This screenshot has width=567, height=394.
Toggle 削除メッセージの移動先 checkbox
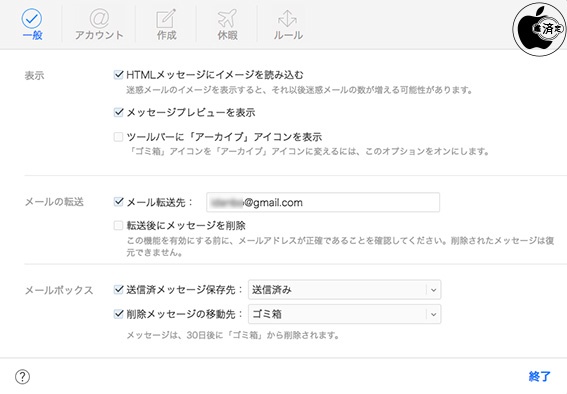119,314
